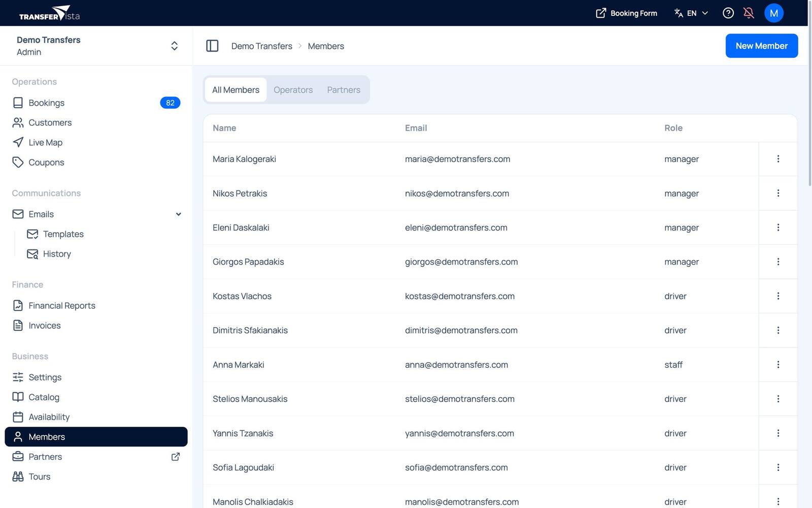Click the external link icon beside Partners
Screen dimensions: 812x508
point(176,457)
